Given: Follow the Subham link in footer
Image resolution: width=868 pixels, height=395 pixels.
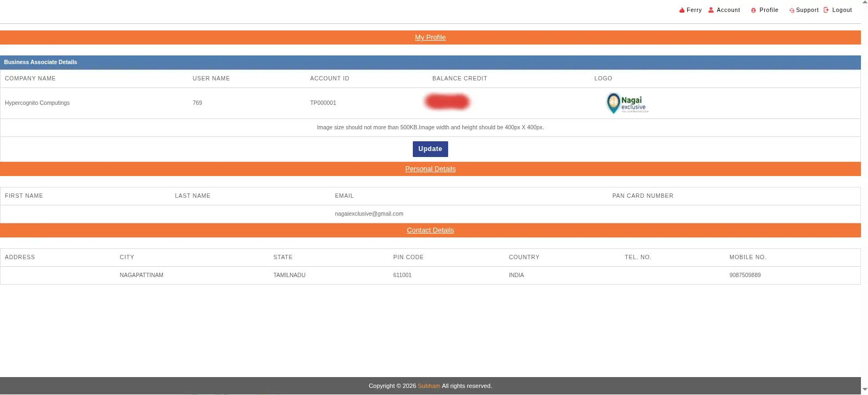Looking at the screenshot, I should coord(429,386).
